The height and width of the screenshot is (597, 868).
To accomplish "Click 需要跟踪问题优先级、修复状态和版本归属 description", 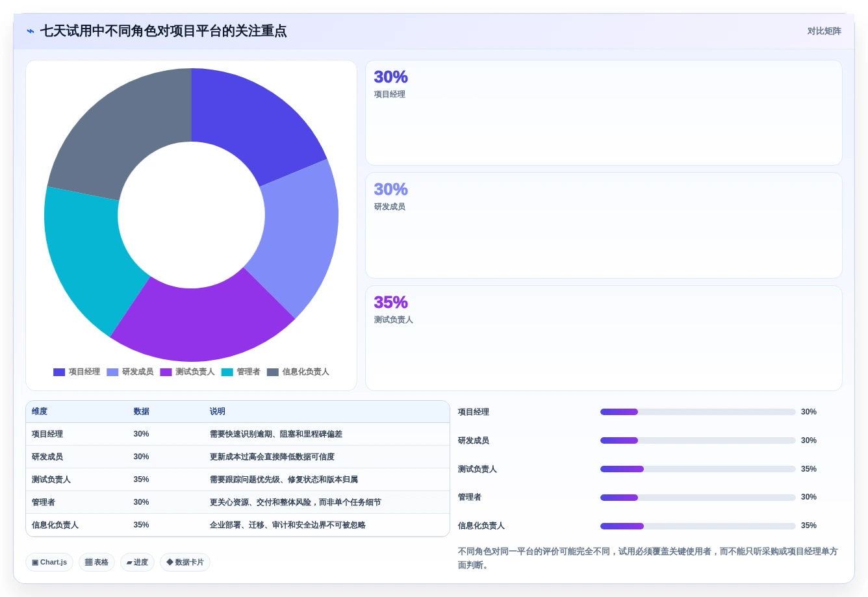I will coord(283,479).
